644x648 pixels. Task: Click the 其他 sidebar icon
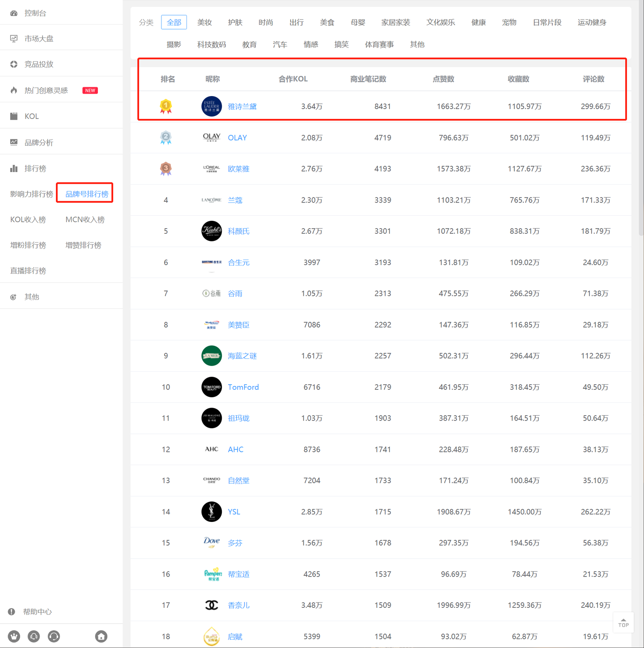point(13,297)
